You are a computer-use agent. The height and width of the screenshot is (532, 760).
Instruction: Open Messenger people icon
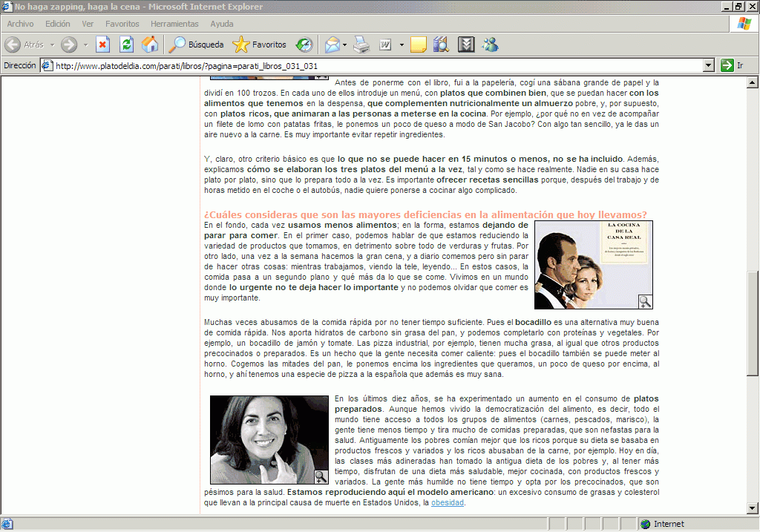pos(490,45)
